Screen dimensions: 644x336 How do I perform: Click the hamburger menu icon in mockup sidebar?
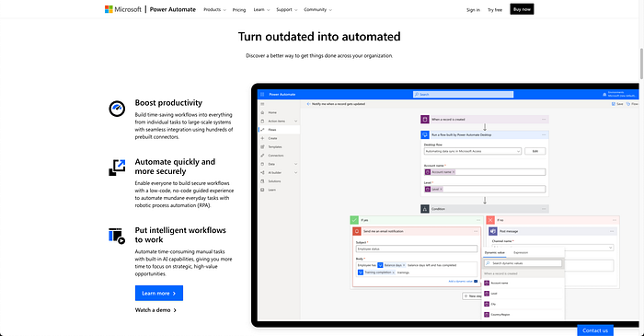click(x=262, y=104)
